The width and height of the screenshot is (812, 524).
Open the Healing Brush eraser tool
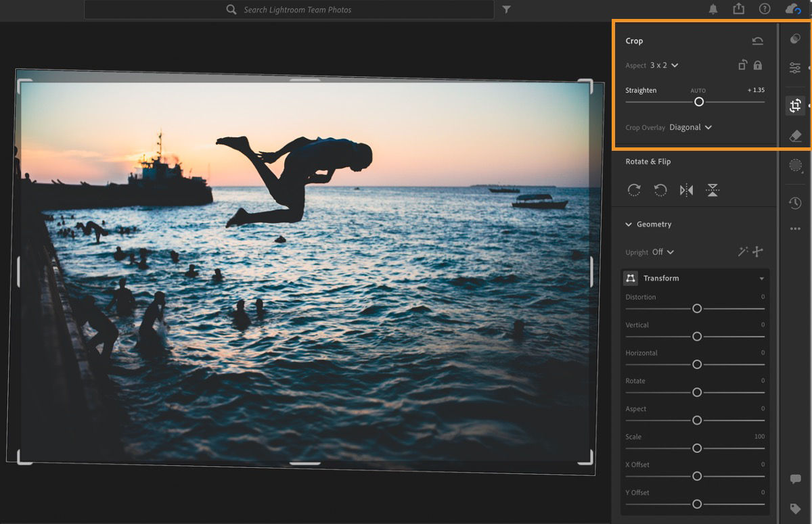pyautogui.click(x=795, y=136)
